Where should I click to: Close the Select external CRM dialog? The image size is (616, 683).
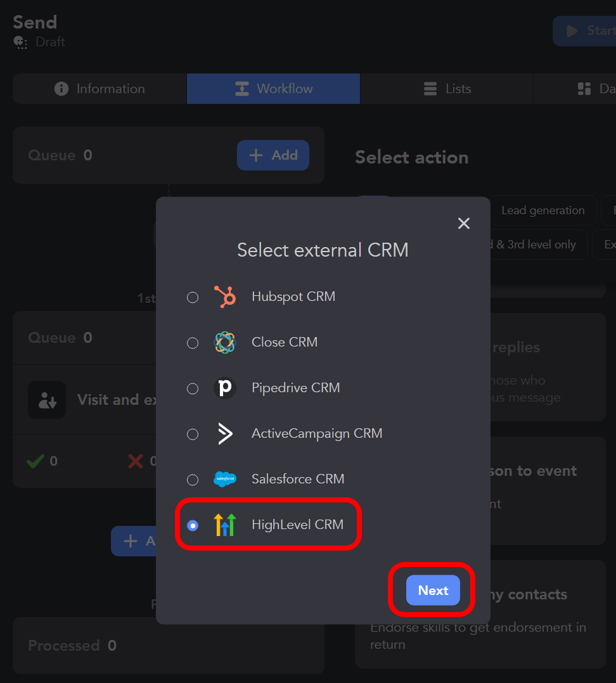pyautogui.click(x=464, y=224)
